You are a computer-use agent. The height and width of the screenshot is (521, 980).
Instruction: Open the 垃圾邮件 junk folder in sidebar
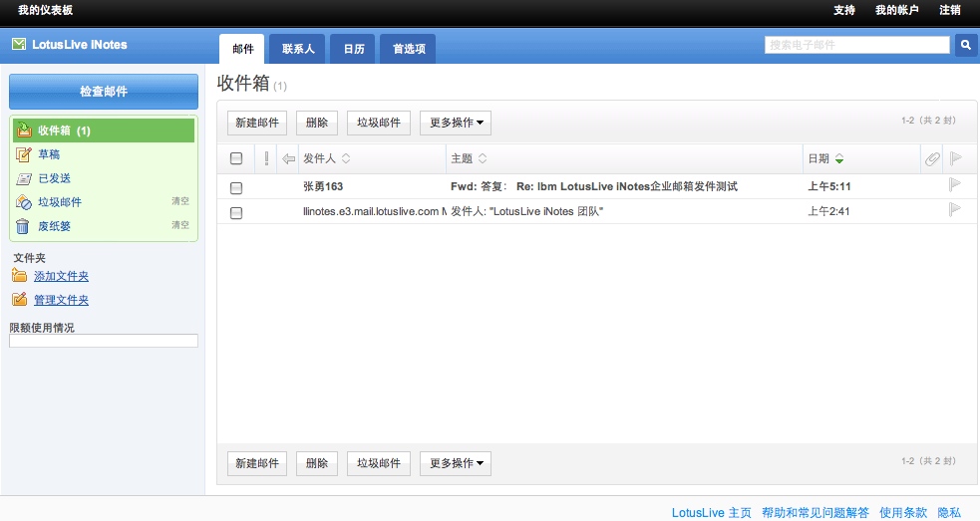[60, 202]
